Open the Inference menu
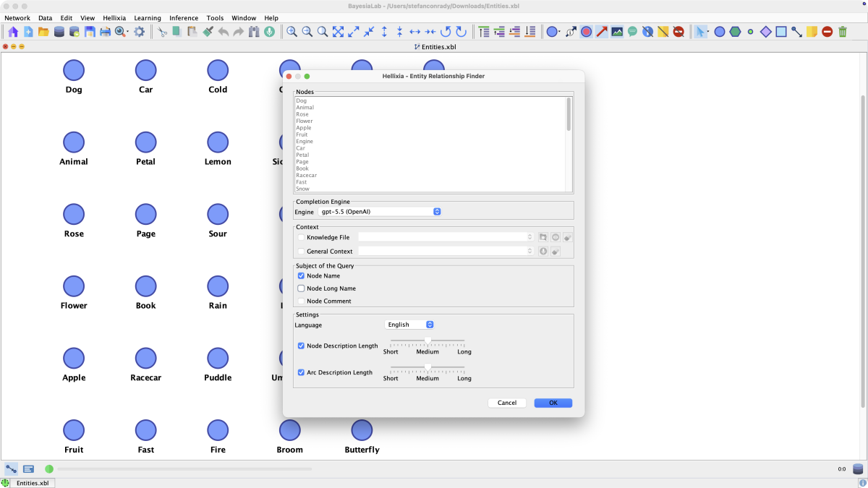The height and width of the screenshot is (488, 868). (x=184, y=18)
